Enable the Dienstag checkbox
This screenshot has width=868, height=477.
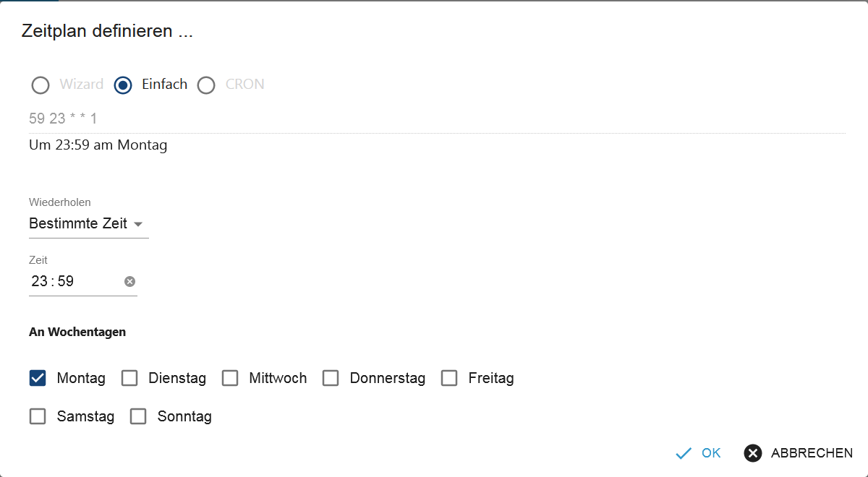(x=129, y=378)
